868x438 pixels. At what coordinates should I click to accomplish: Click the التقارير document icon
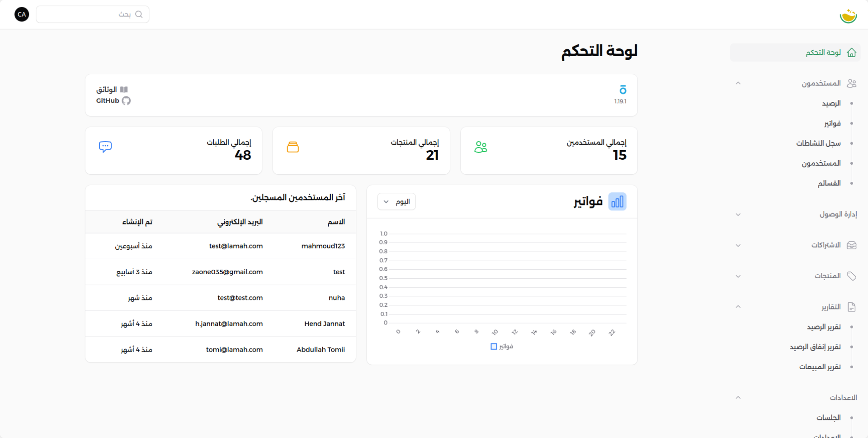coord(852,307)
